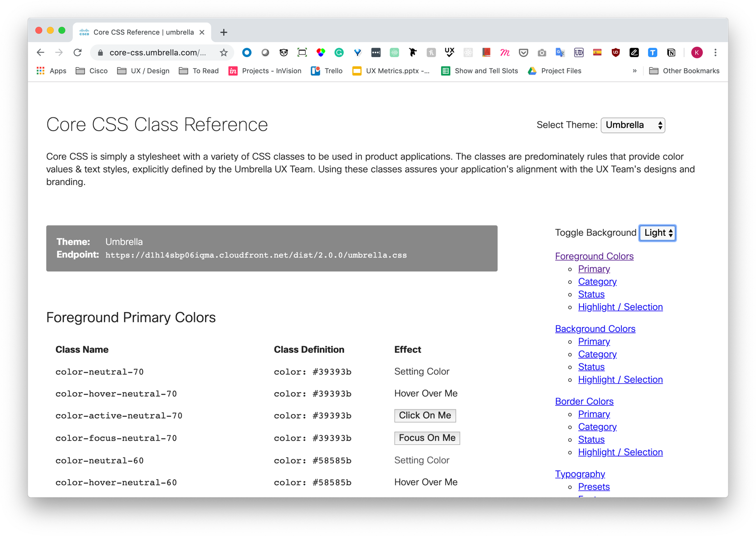
Task: Click the site lock icon in address bar
Action: [101, 53]
